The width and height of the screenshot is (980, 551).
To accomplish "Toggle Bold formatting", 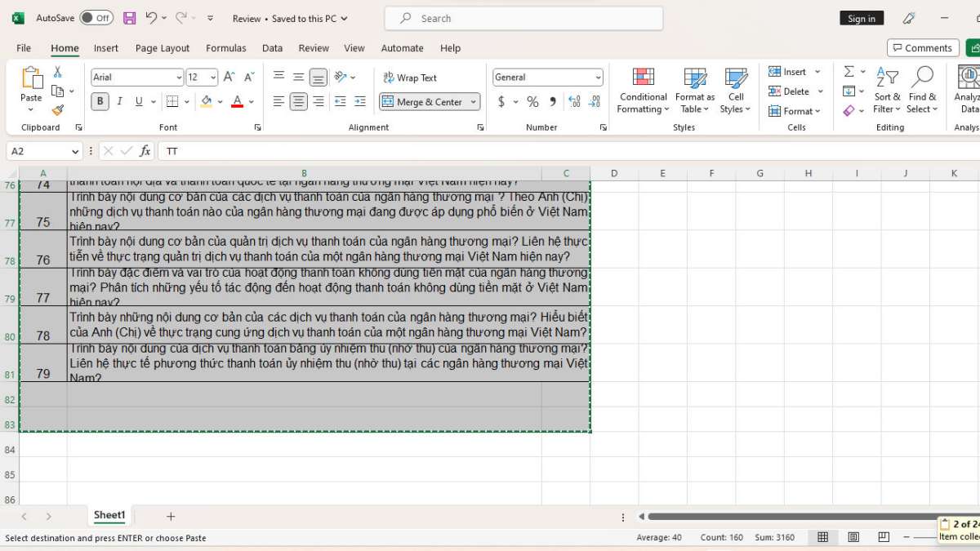I will [x=100, y=102].
